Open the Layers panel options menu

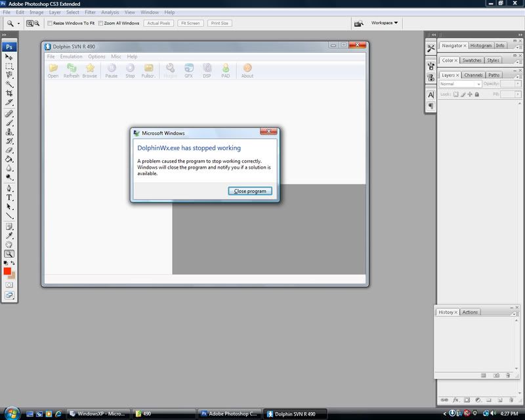click(518, 77)
